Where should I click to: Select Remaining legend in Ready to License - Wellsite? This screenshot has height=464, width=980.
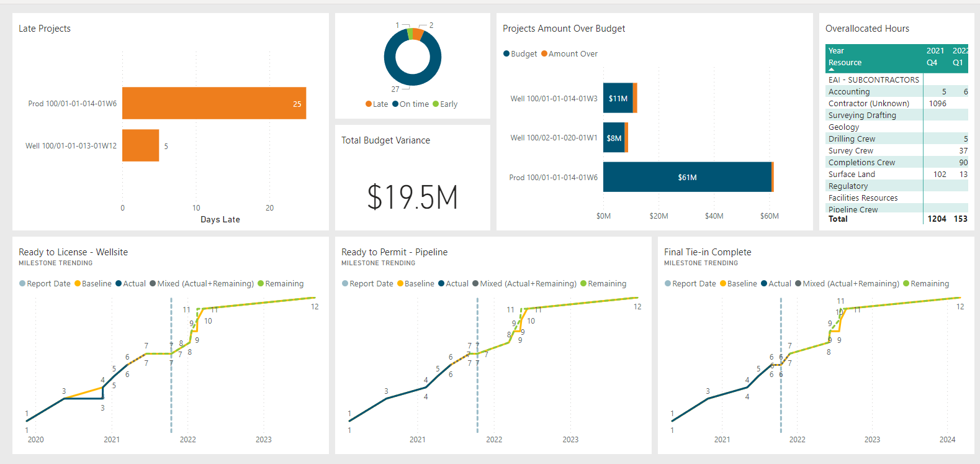point(261,284)
